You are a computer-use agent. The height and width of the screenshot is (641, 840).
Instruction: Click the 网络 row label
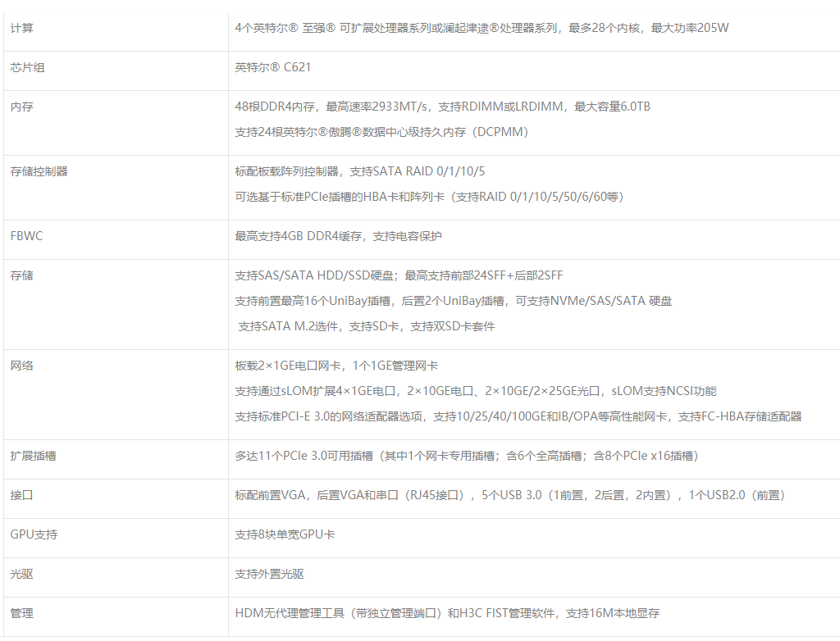pos(22,366)
